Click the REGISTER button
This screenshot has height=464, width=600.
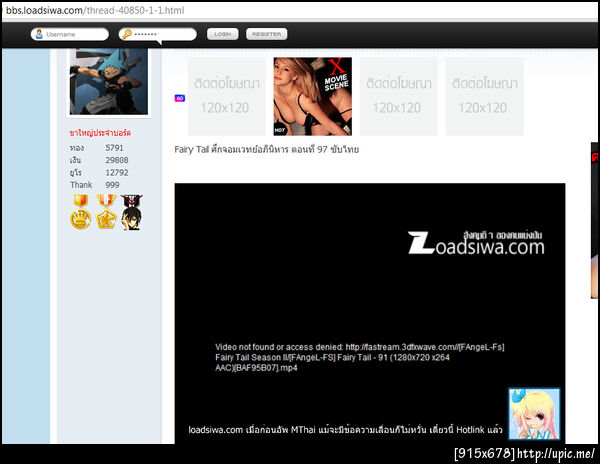coord(267,34)
